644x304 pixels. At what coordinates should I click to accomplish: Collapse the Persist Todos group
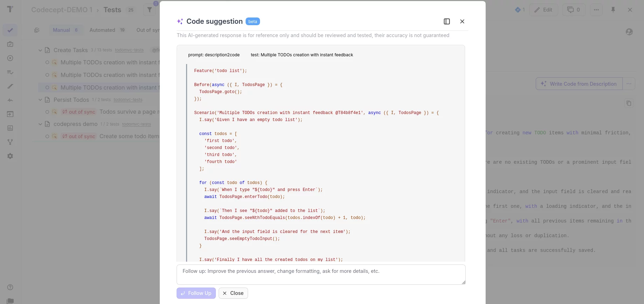tap(40, 100)
